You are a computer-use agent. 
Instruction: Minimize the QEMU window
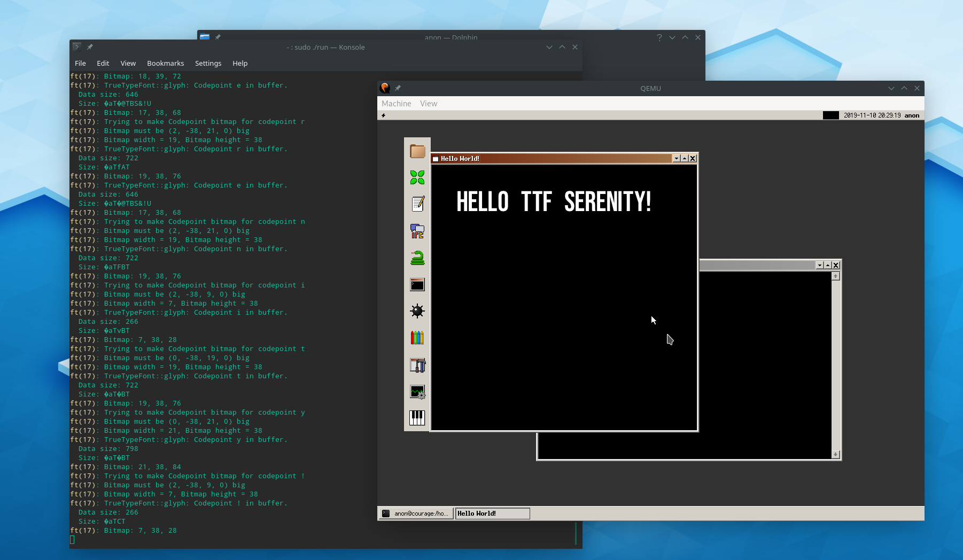pos(891,88)
